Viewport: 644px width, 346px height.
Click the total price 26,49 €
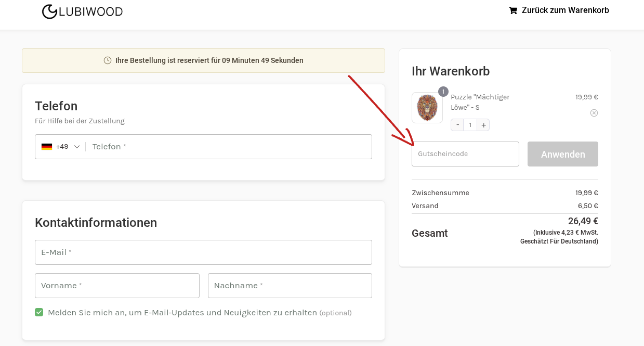583,221
